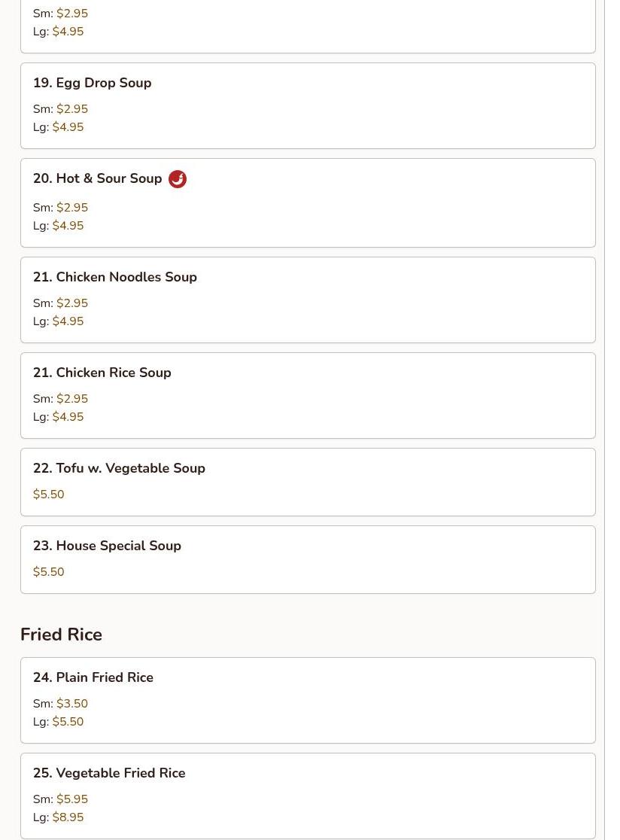Click Egg Drop Soup large price $4.95
This screenshot has height=840, width=620.
point(68,127)
